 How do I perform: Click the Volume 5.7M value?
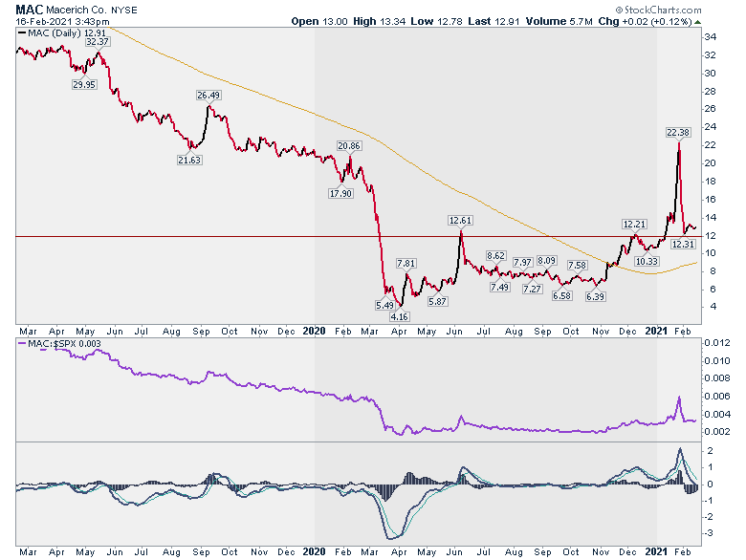coord(559,21)
